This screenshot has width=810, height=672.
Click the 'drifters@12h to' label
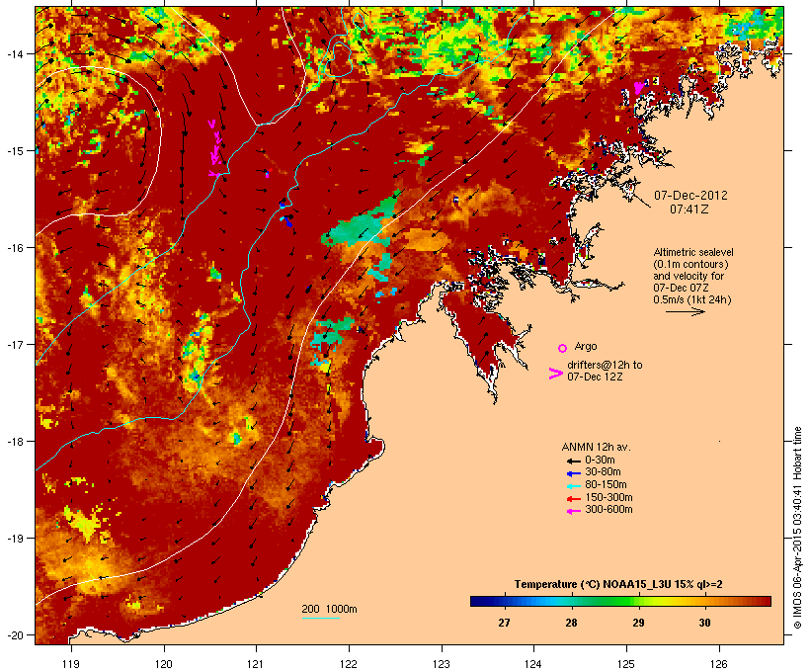tap(605, 365)
